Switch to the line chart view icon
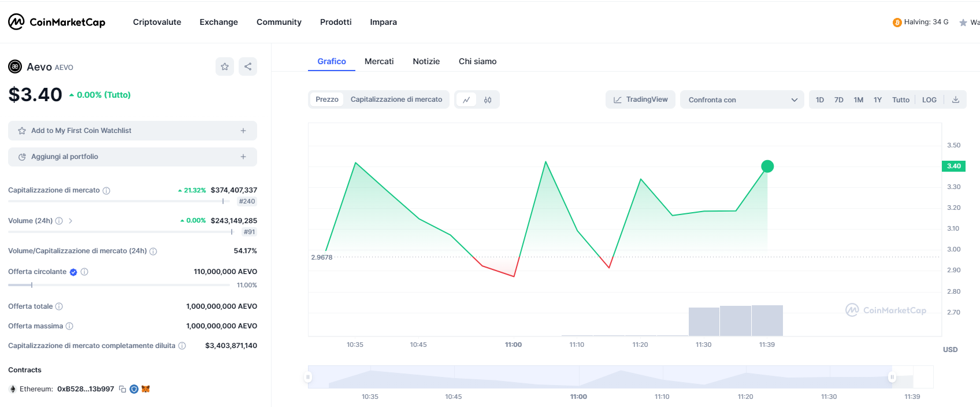 pyautogui.click(x=466, y=100)
